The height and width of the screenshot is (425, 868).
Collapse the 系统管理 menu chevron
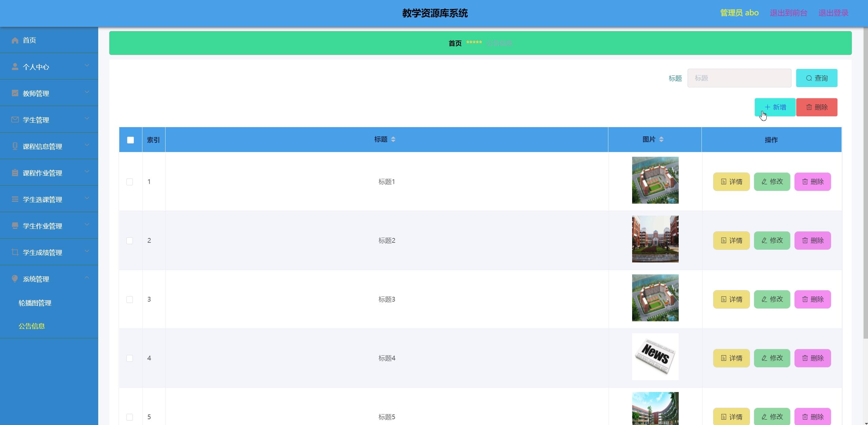(x=87, y=278)
